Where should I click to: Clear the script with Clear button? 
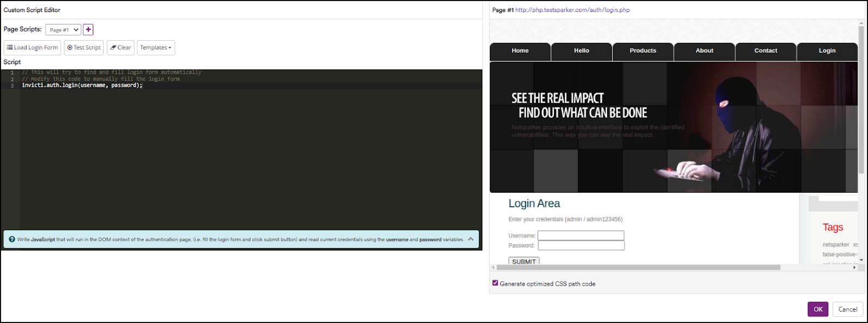tap(120, 48)
